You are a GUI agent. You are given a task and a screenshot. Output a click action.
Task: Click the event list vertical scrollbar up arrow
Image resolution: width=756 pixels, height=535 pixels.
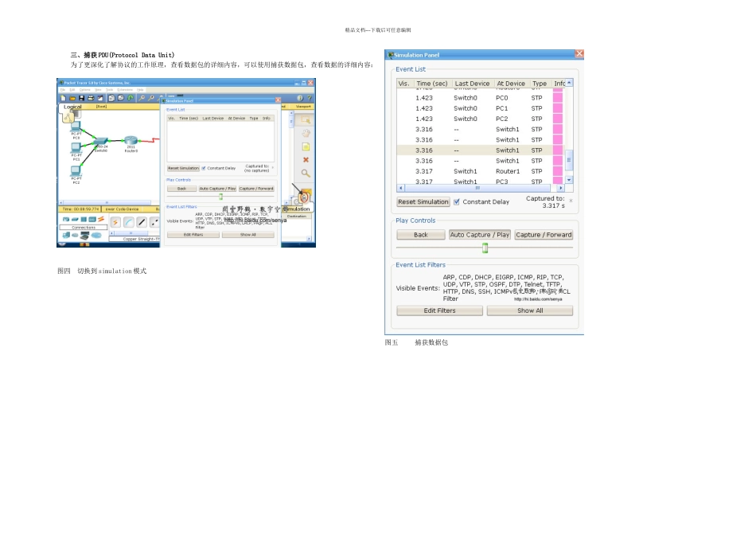pos(570,83)
